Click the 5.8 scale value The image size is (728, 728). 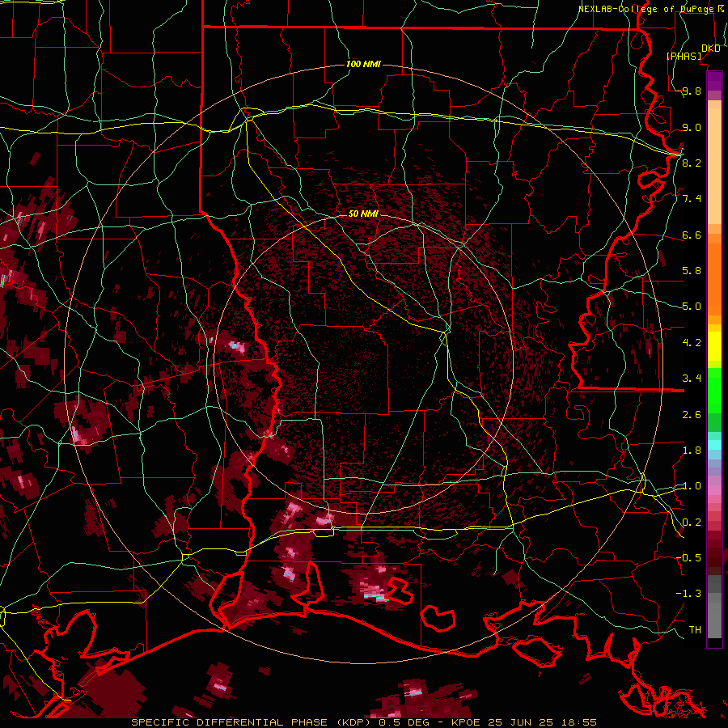692,271
